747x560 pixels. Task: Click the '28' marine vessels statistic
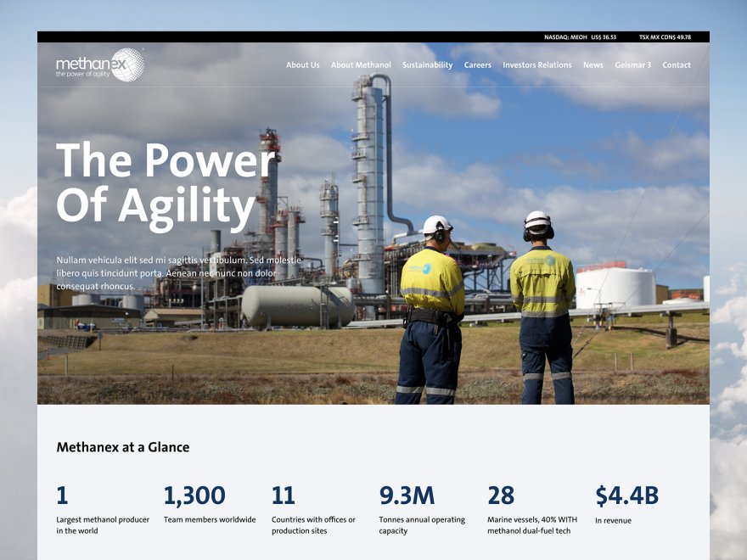pyautogui.click(x=501, y=496)
